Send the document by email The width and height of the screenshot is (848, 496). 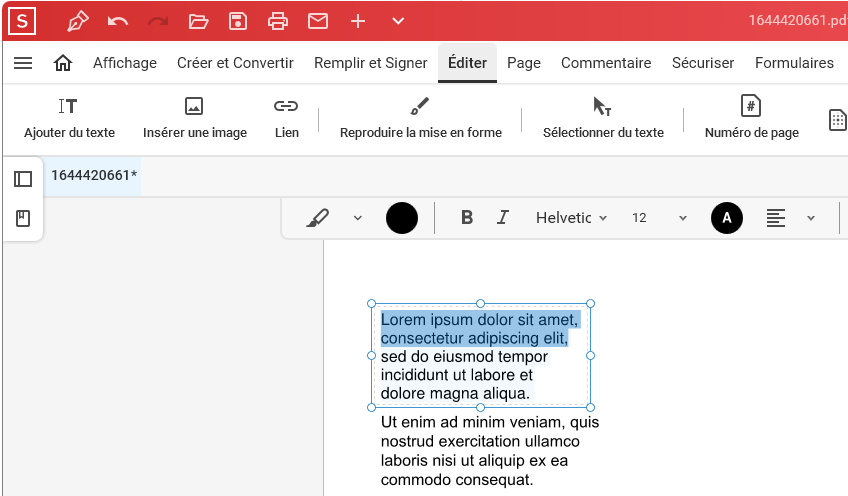coord(318,21)
